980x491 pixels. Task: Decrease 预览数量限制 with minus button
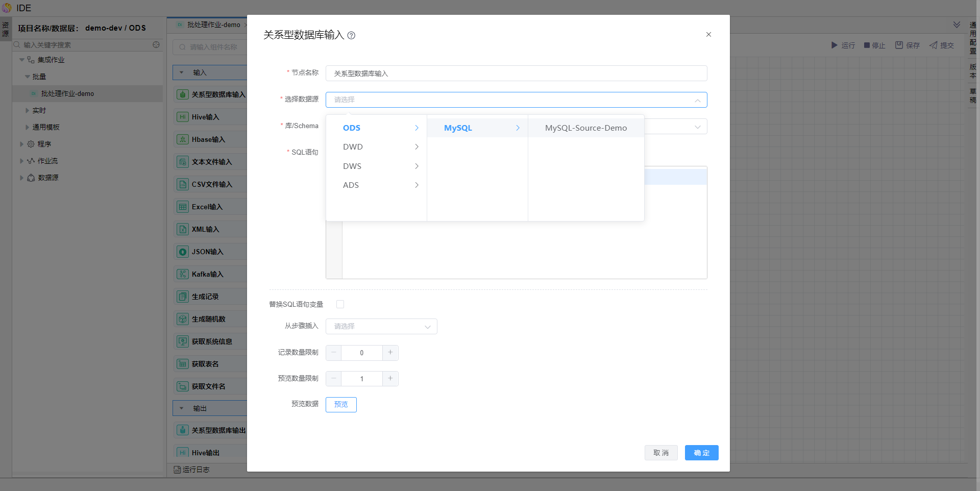point(334,379)
